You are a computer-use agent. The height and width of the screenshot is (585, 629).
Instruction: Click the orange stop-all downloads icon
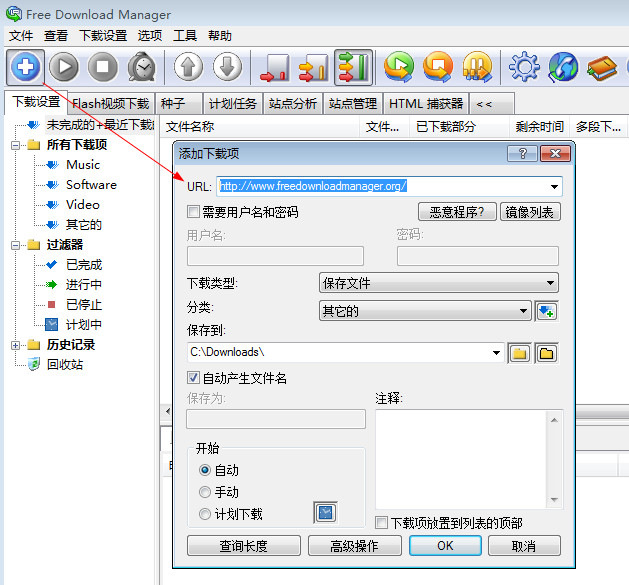tap(438, 67)
